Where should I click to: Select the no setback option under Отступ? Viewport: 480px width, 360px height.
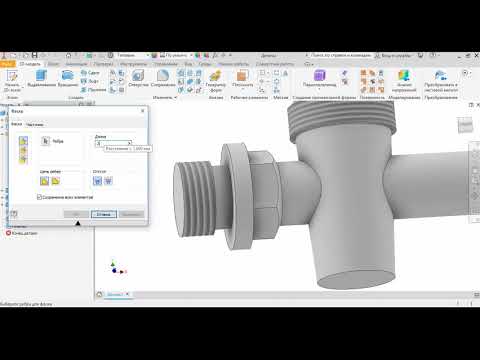click(108, 181)
